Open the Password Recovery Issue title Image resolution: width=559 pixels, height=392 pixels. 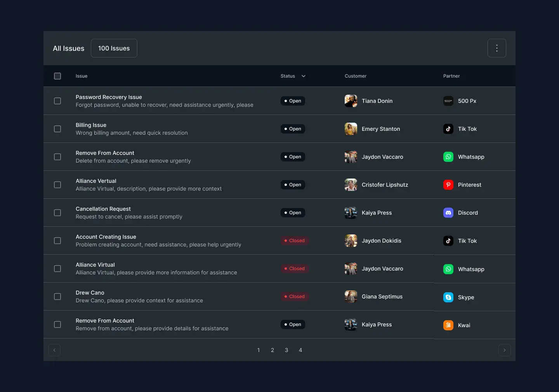pyautogui.click(x=109, y=97)
